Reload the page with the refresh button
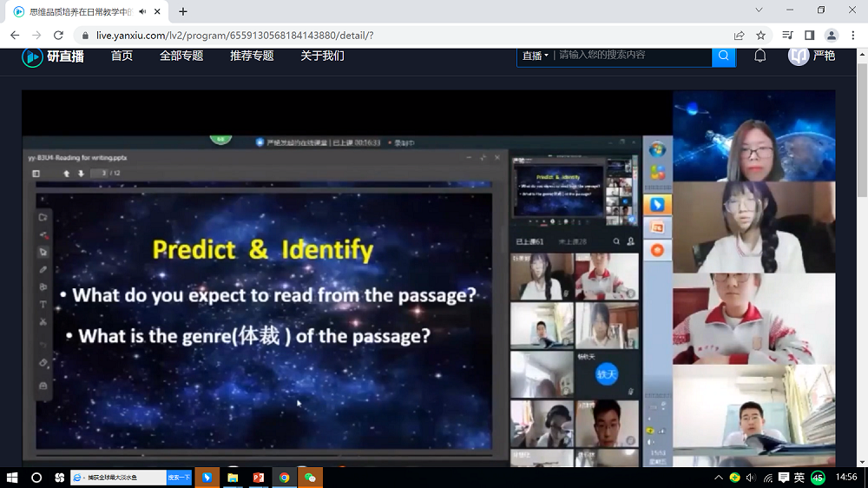 tap(58, 36)
